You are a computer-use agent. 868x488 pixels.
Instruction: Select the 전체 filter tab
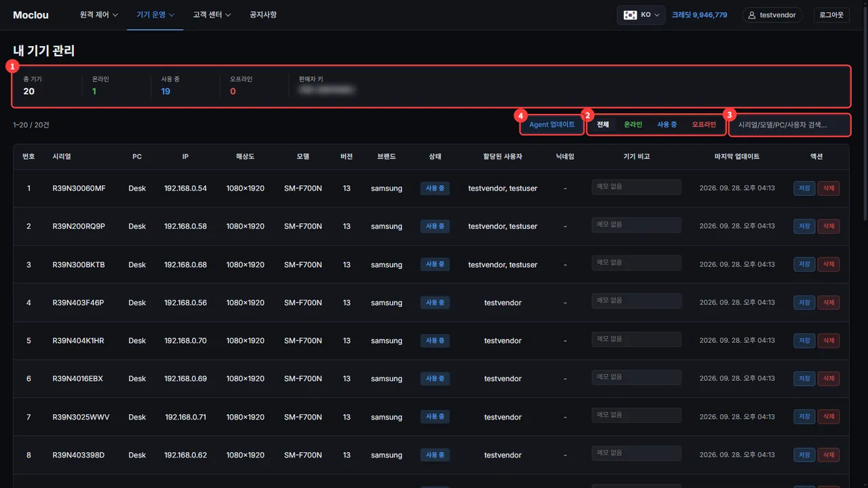pos(603,125)
